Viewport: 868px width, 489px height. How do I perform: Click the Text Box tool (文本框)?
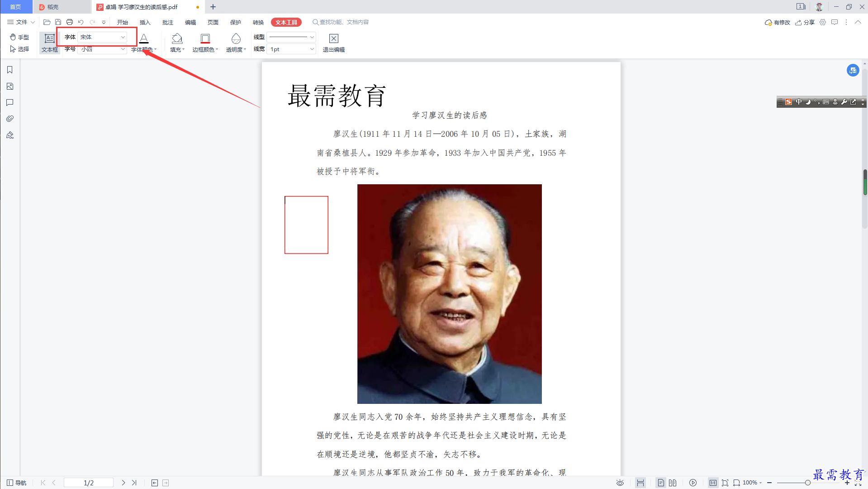point(50,43)
